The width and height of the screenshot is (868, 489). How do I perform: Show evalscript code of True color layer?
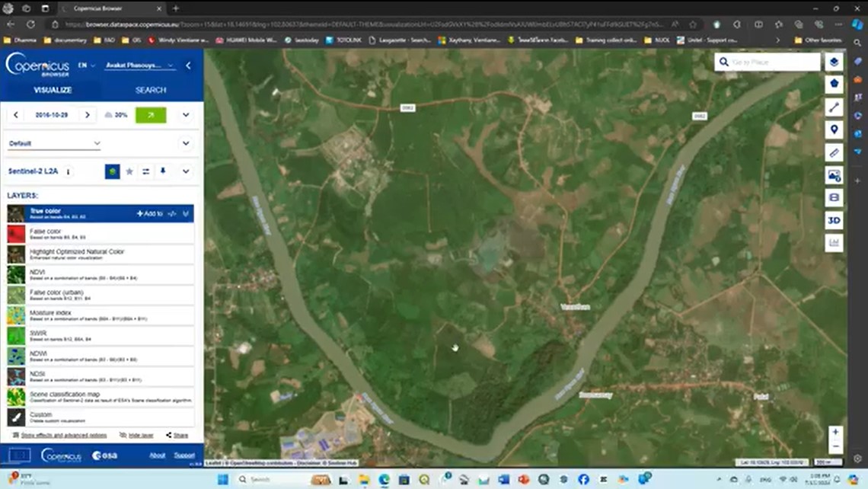[172, 214]
